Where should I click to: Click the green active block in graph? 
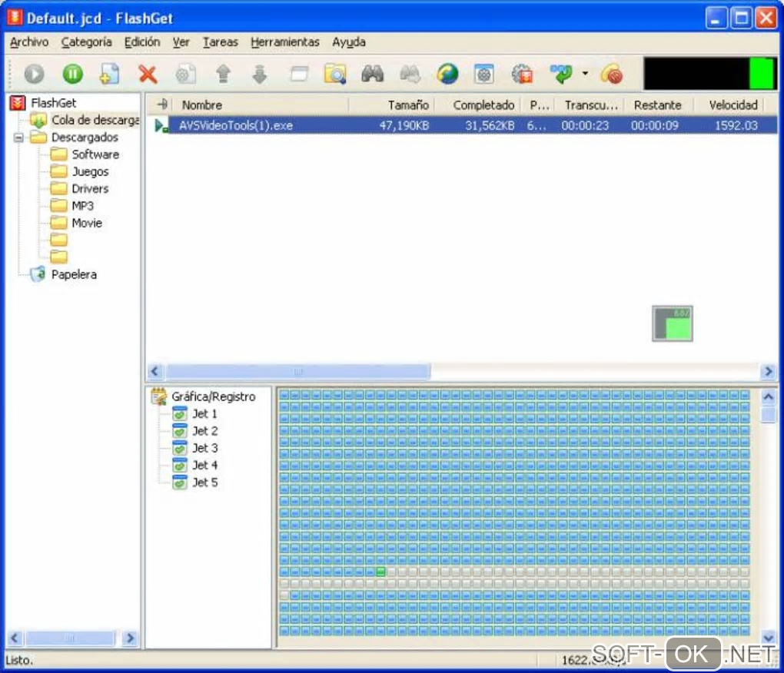(x=380, y=572)
